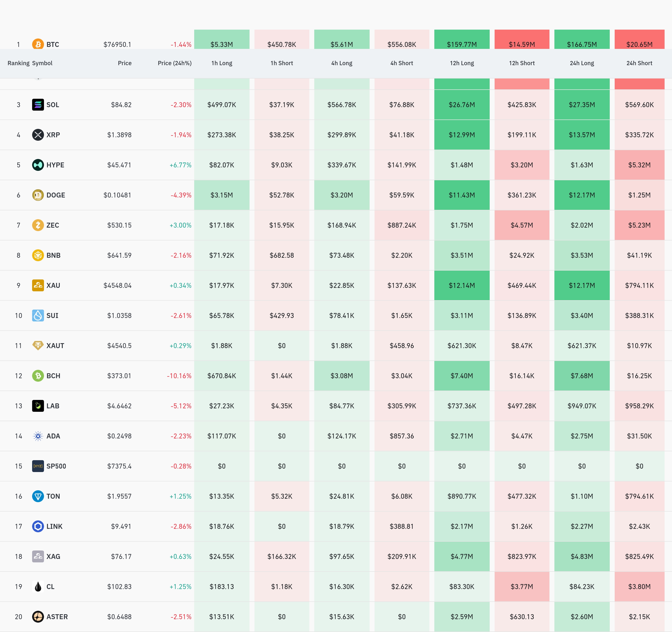Sort by the 1h Long column header
672x632 pixels.
222,63
